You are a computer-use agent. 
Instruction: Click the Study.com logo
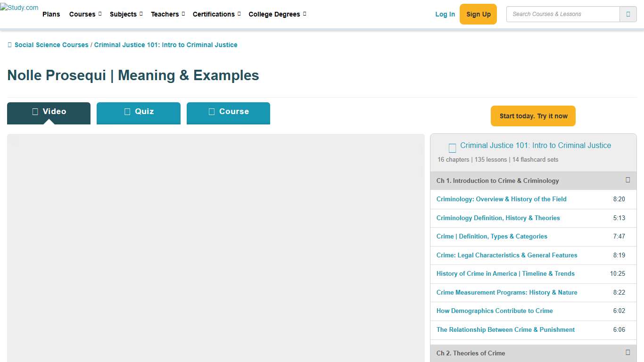[x=19, y=8]
